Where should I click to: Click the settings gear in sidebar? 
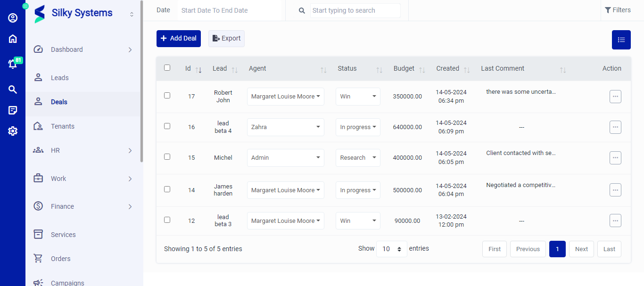[x=13, y=131]
